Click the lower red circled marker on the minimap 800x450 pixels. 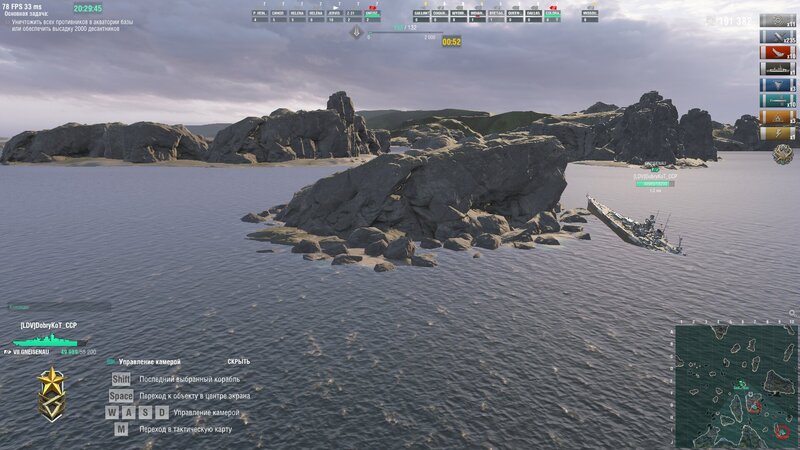783,432
